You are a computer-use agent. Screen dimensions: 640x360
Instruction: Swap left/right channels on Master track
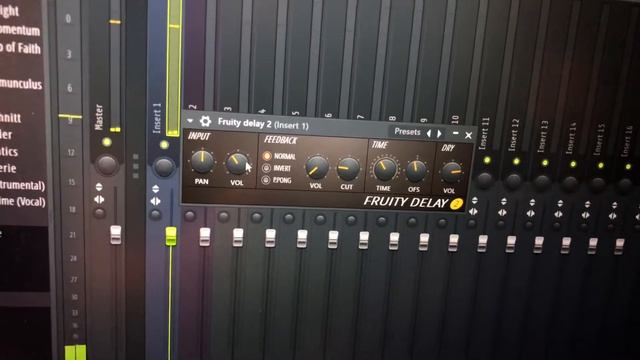click(99, 199)
